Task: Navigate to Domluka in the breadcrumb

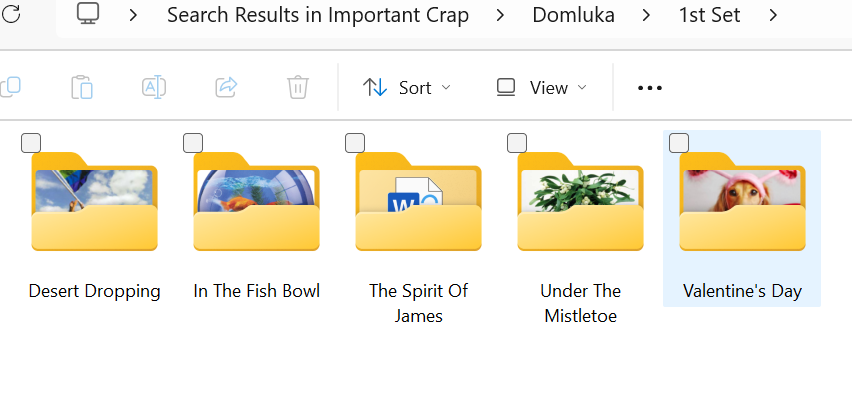Action: [x=574, y=15]
